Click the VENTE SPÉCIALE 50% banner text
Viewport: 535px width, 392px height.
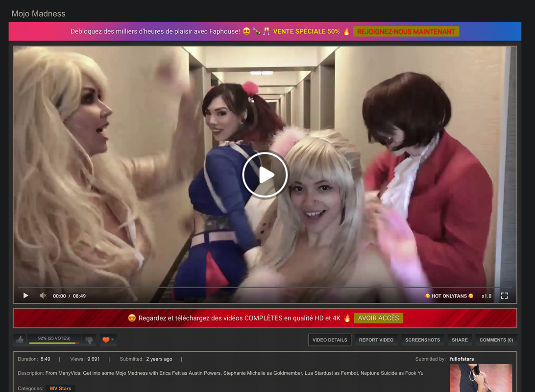point(306,31)
